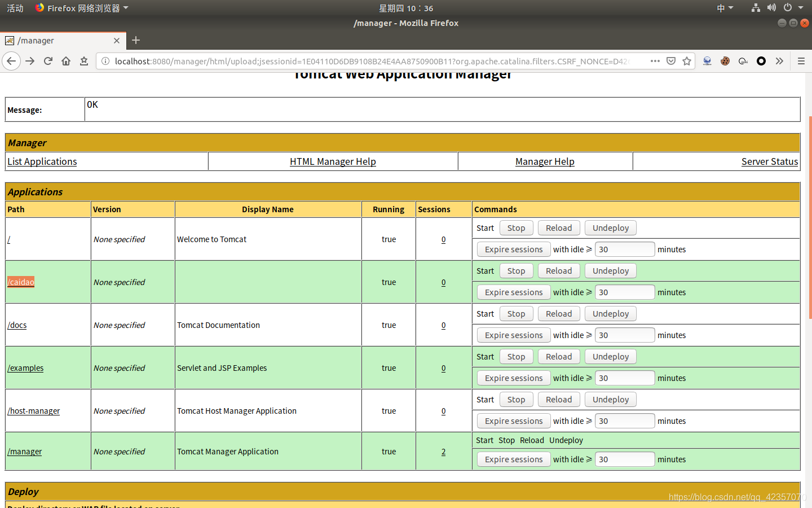Expire sessions for root / application

(514, 249)
